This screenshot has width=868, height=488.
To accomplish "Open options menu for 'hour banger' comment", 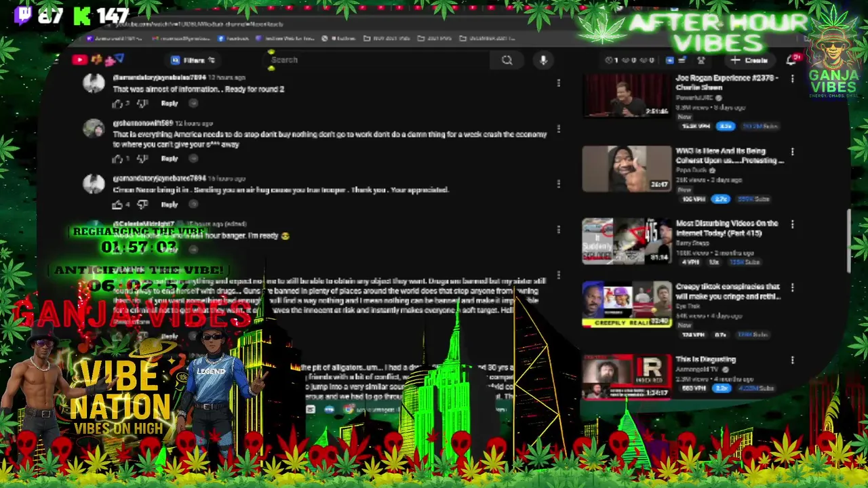I will (x=558, y=229).
